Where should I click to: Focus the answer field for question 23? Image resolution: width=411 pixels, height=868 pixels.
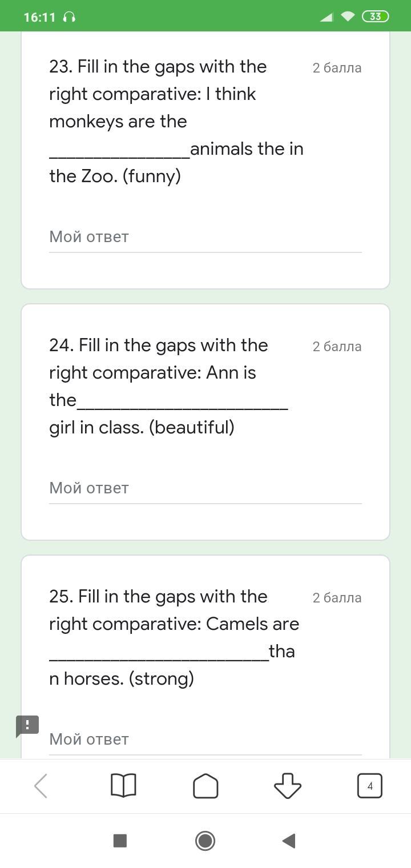[205, 237]
